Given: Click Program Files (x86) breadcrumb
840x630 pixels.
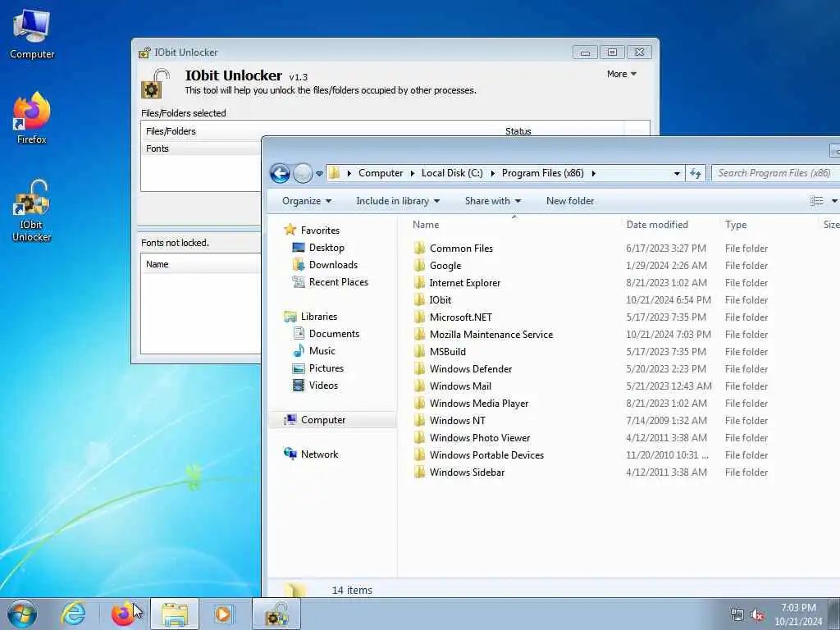Looking at the screenshot, I should click(x=543, y=173).
